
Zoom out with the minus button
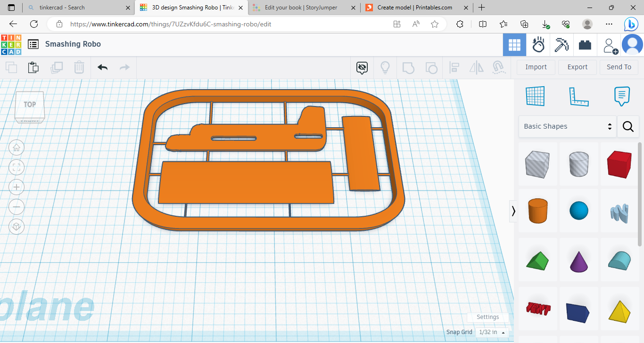pyautogui.click(x=17, y=207)
